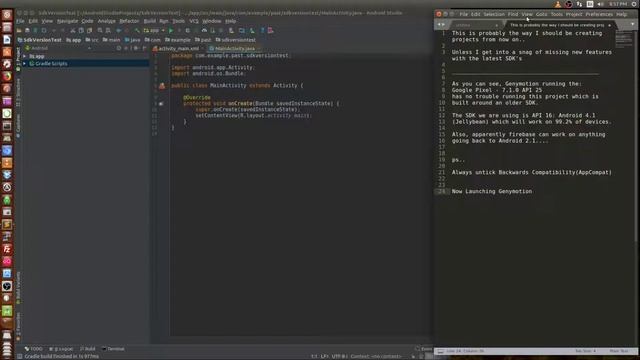Open the Navigate menu in Android Studio
This screenshot has height=360, width=640.
click(x=67, y=21)
